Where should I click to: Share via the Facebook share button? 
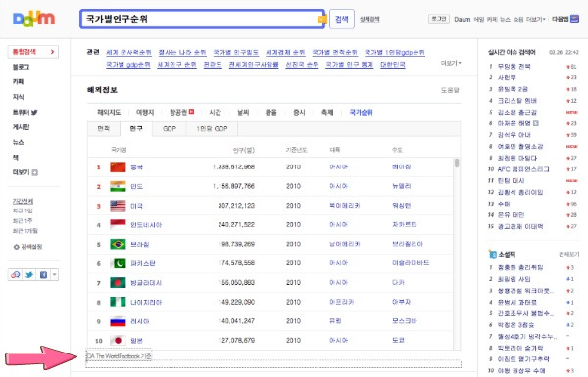coord(43,275)
